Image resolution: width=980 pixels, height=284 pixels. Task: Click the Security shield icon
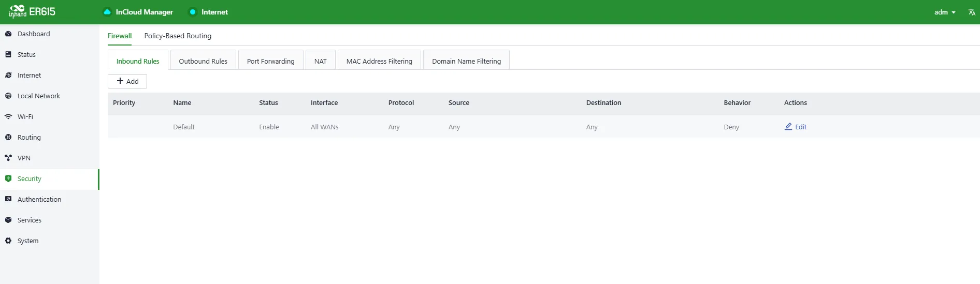click(x=8, y=178)
